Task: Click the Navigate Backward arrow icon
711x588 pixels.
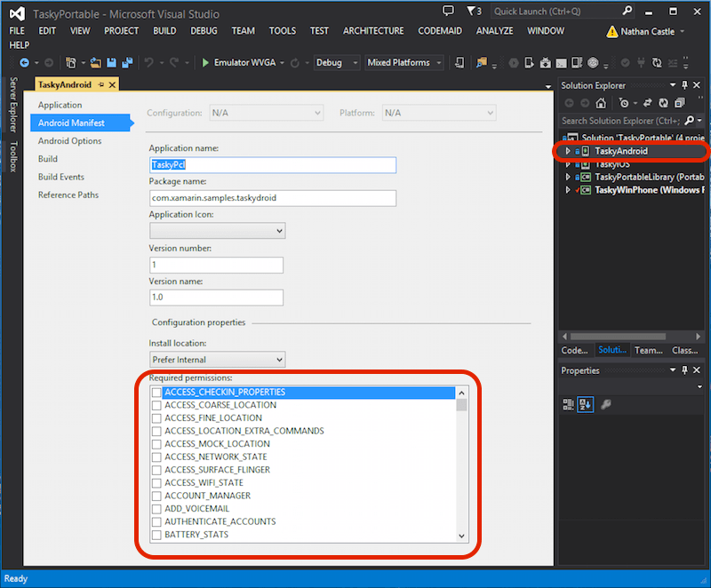Action: pos(26,64)
